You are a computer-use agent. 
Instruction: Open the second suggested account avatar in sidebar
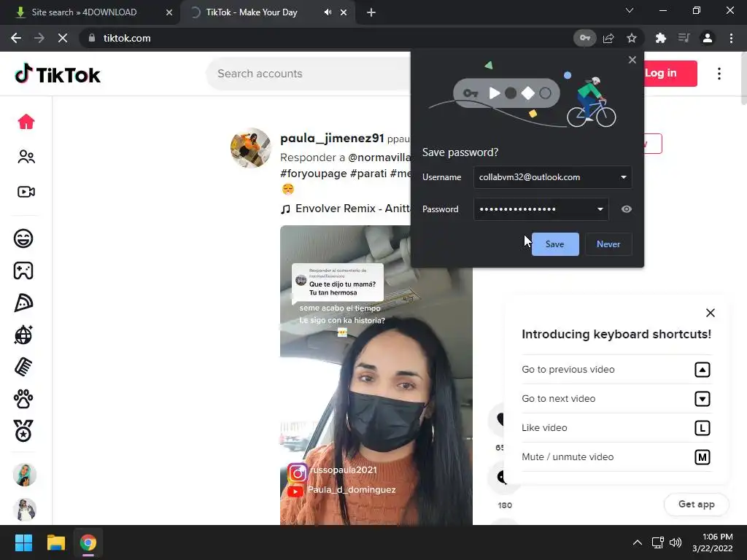[x=25, y=510]
